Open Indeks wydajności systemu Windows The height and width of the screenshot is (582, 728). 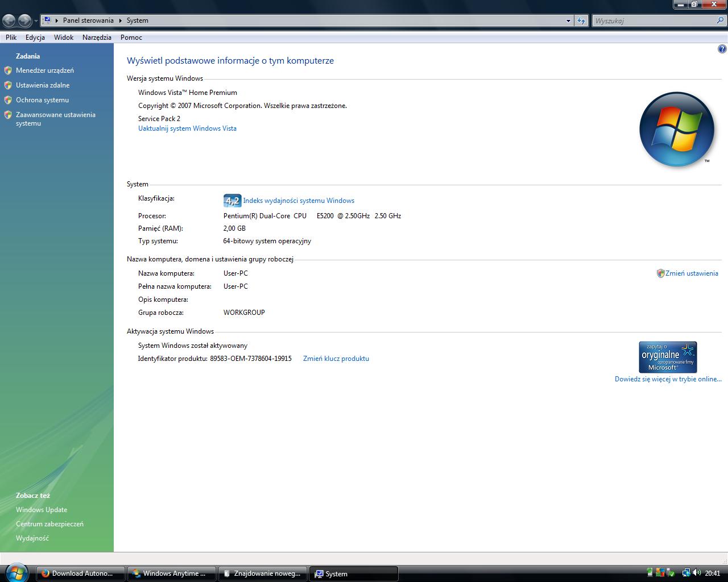[299, 201]
